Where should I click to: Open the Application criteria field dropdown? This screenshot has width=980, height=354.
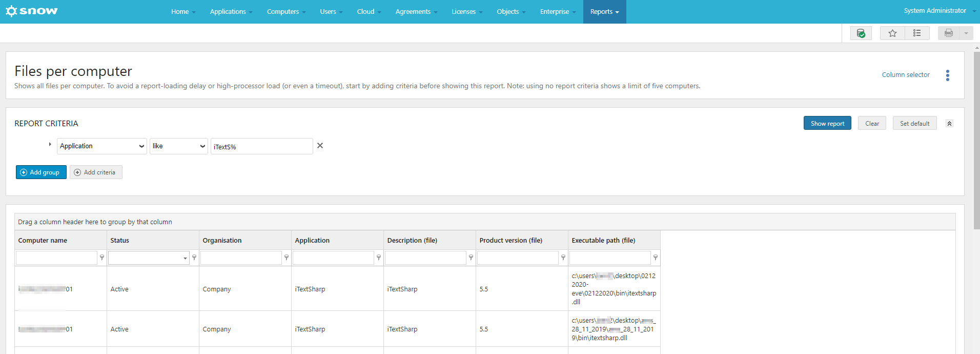(102, 146)
